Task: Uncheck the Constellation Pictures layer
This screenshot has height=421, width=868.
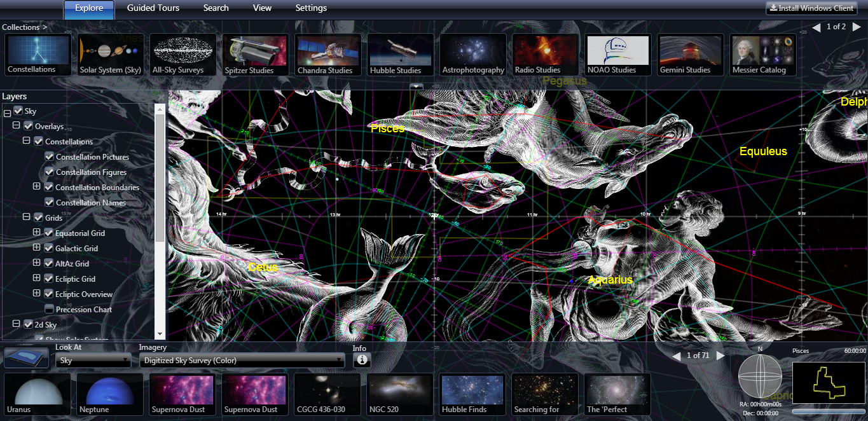Action: pyautogui.click(x=49, y=156)
